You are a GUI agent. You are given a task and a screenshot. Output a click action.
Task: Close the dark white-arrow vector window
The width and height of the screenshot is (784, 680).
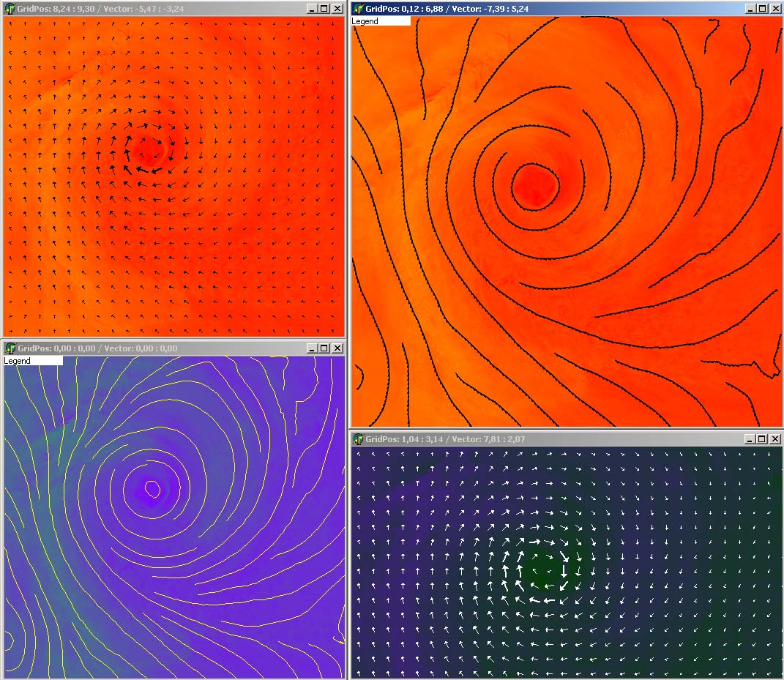(x=774, y=439)
